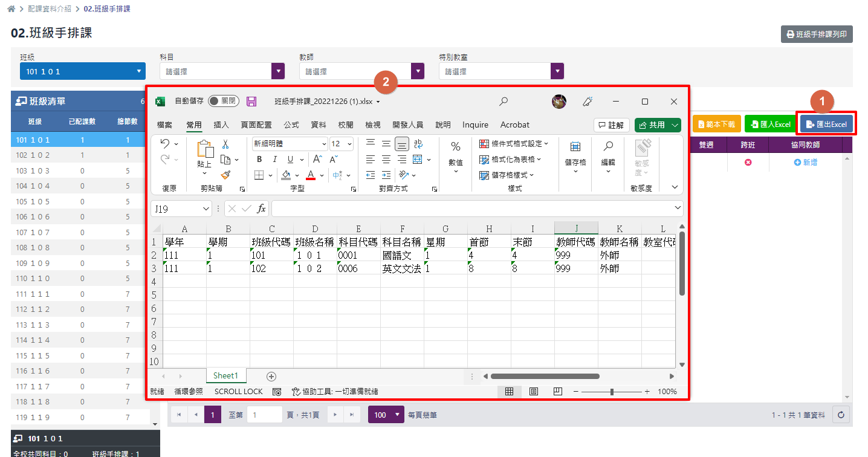
Task: Open the rows-per-page dropdown showing 100
Action: pos(386,415)
